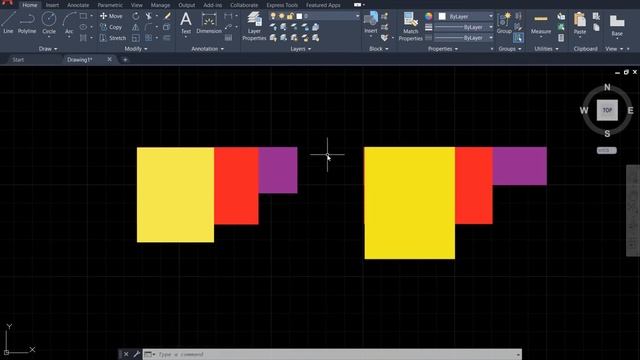Activate Match Properties
Image resolution: width=640 pixels, height=360 pixels.
coord(411,26)
